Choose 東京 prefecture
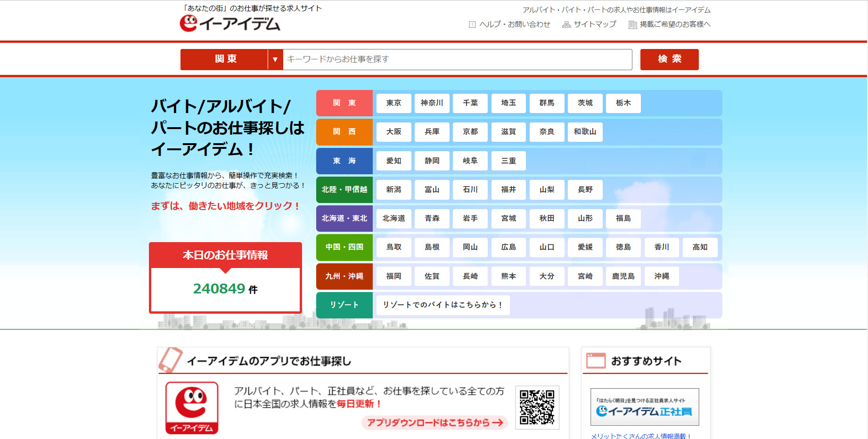The height and width of the screenshot is (439, 868). 394,103
